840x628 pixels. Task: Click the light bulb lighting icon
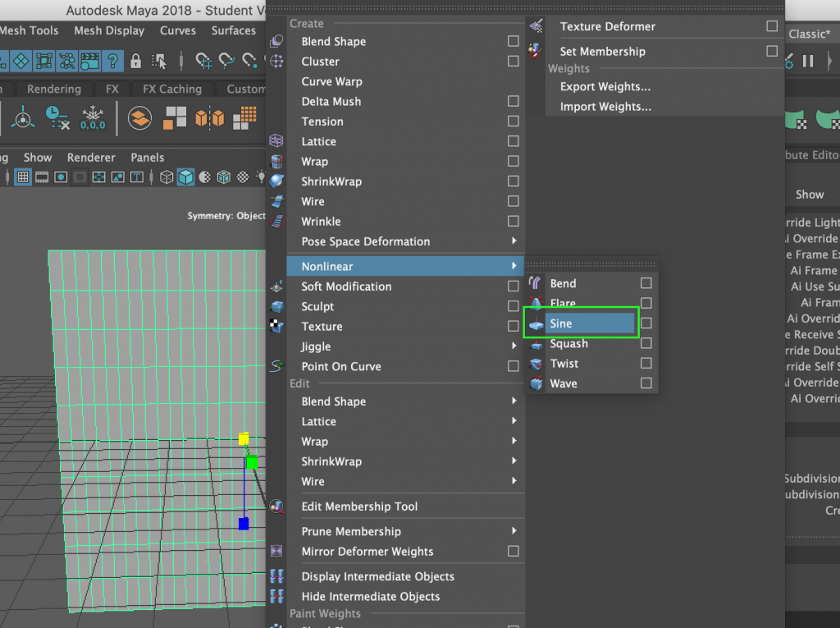(x=262, y=176)
